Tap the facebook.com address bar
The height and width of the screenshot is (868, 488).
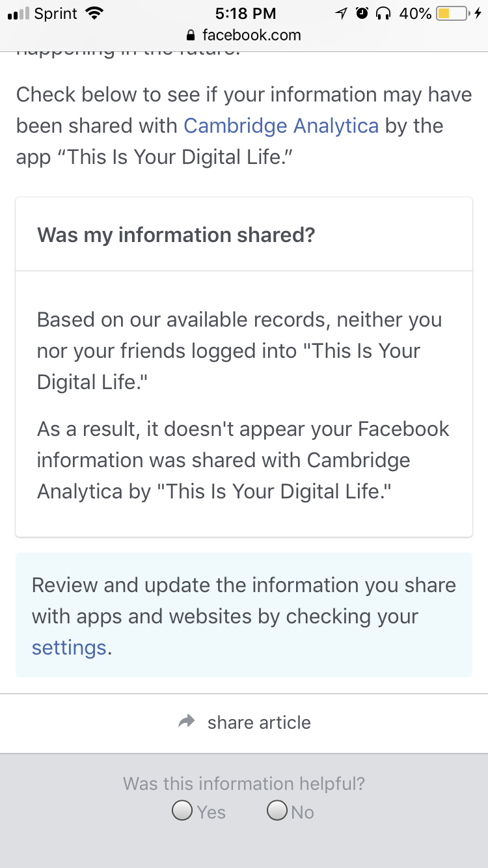coord(244,35)
